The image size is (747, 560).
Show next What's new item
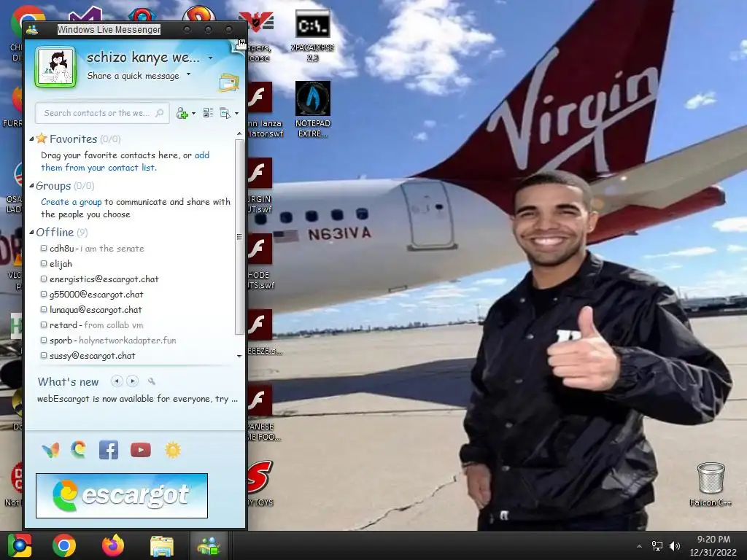133,381
